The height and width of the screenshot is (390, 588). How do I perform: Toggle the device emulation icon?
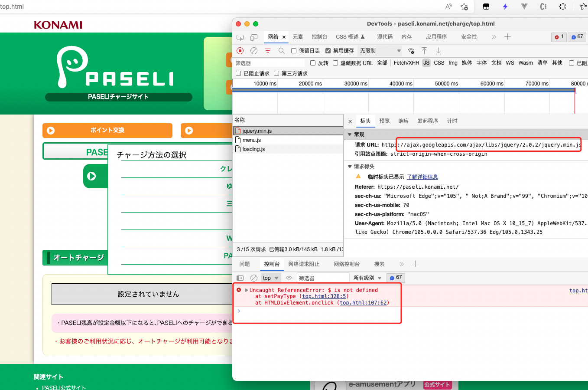254,37
